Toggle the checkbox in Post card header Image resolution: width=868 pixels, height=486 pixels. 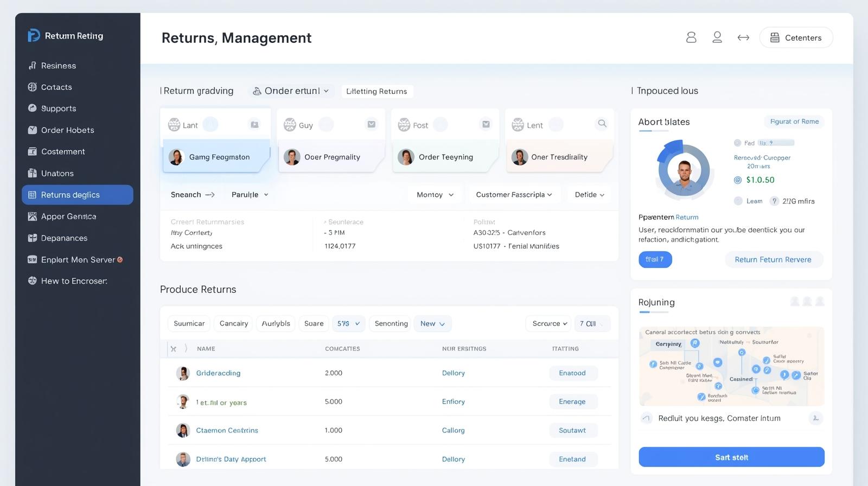486,124
